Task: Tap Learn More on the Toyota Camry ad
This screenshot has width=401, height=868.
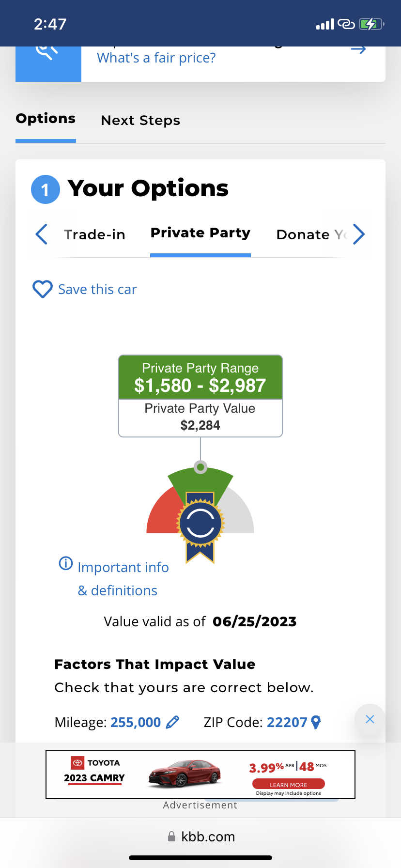Action: (288, 785)
